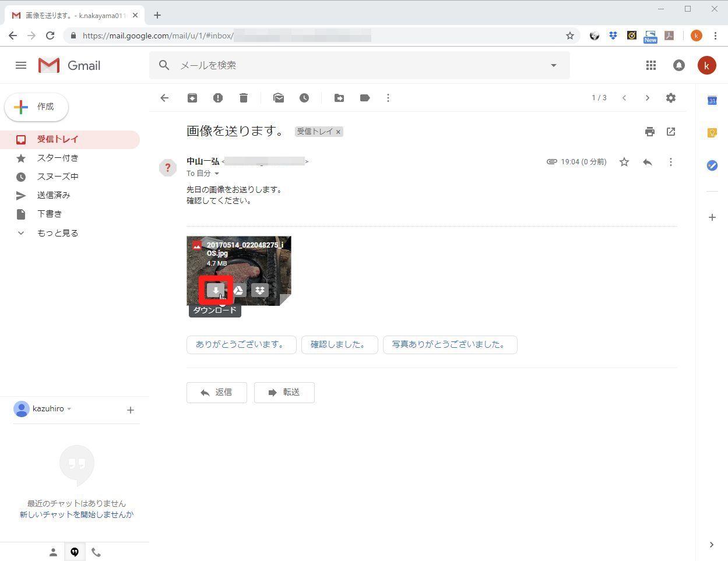
Task: Start a new chat via 新しいチャットを開始しませんか
Action: [76, 514]
